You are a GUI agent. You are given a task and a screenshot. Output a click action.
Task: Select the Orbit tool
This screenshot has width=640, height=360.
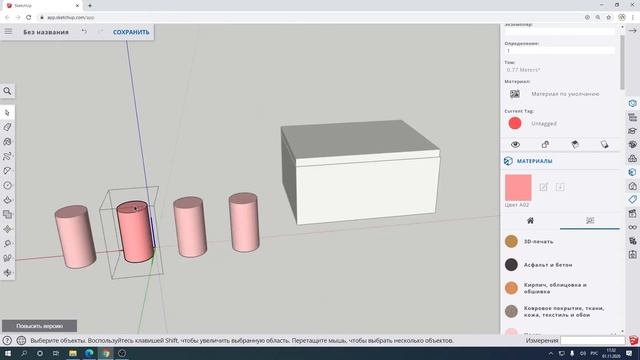click(7, 273)
